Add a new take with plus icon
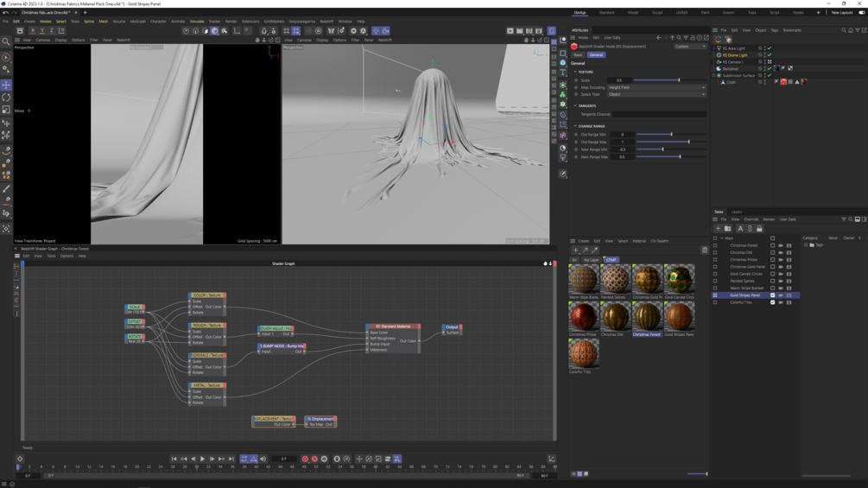868x488 pixels. click(718, 229)
